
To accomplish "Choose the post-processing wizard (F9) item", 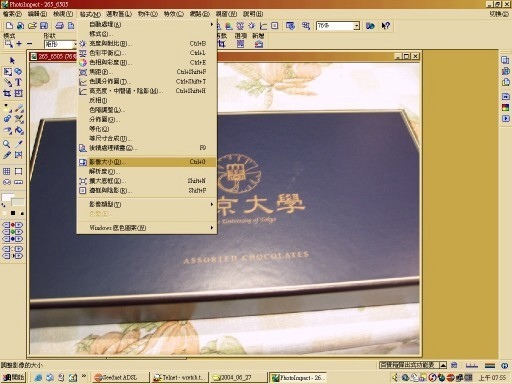I will coord(147,148).
